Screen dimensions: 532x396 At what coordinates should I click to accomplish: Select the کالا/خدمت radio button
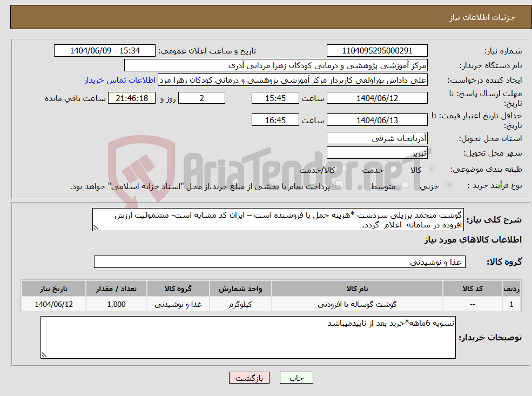click(345, 169)
